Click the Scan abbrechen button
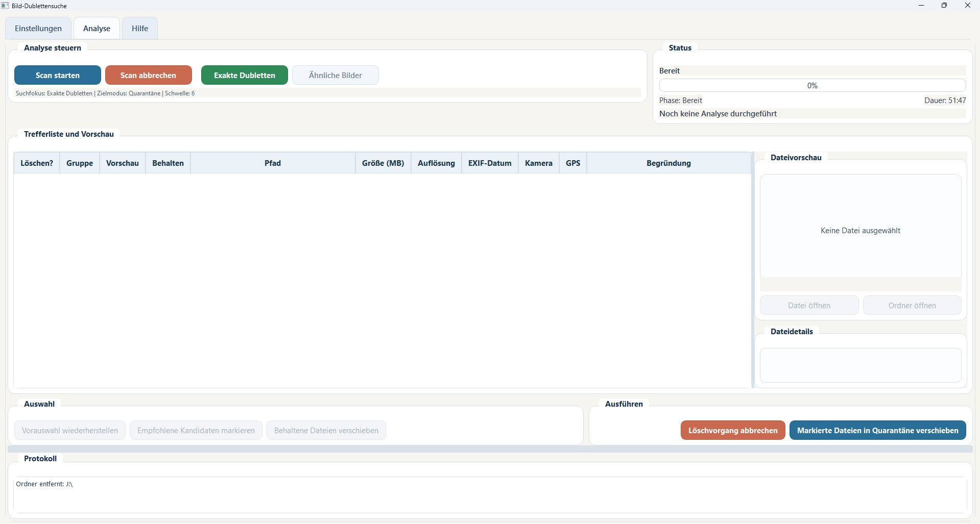The height and width of the screenshot is (524, 980). coord(148,75)
